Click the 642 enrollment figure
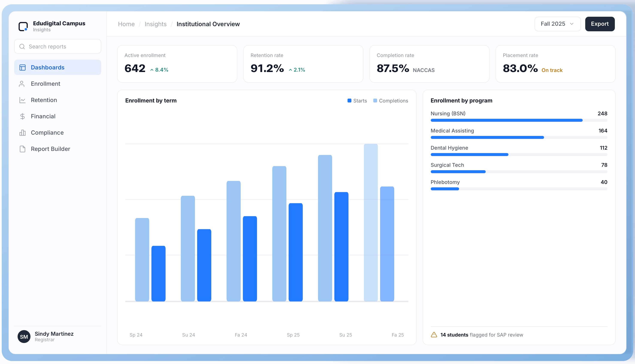This screenshot has height=364, width=635. 135,68
